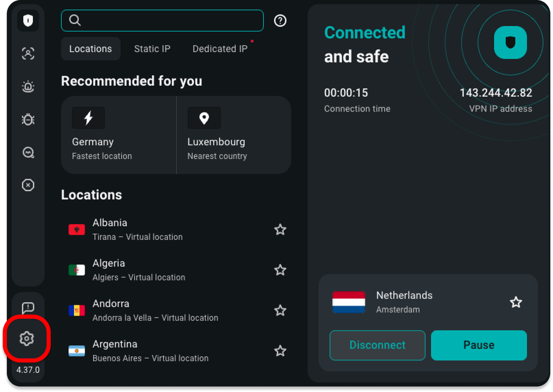Open the Surfshark Search icon
The width and height of the screenshot is (553, 392).
(x=28, y=152)
